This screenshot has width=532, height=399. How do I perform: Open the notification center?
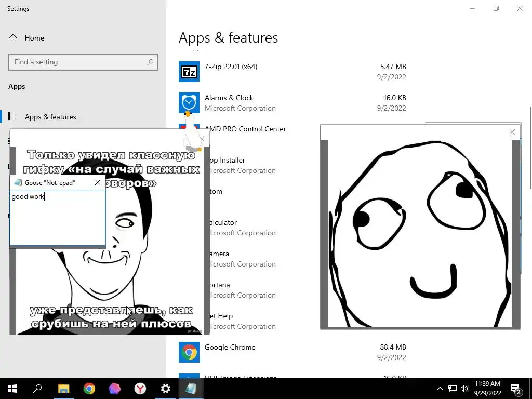(x=516, y=389)
